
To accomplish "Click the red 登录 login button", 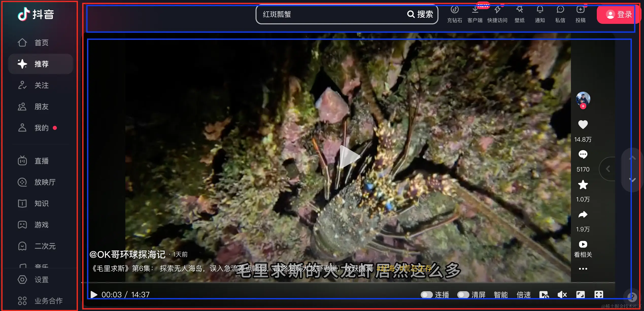I will [618, 14].
